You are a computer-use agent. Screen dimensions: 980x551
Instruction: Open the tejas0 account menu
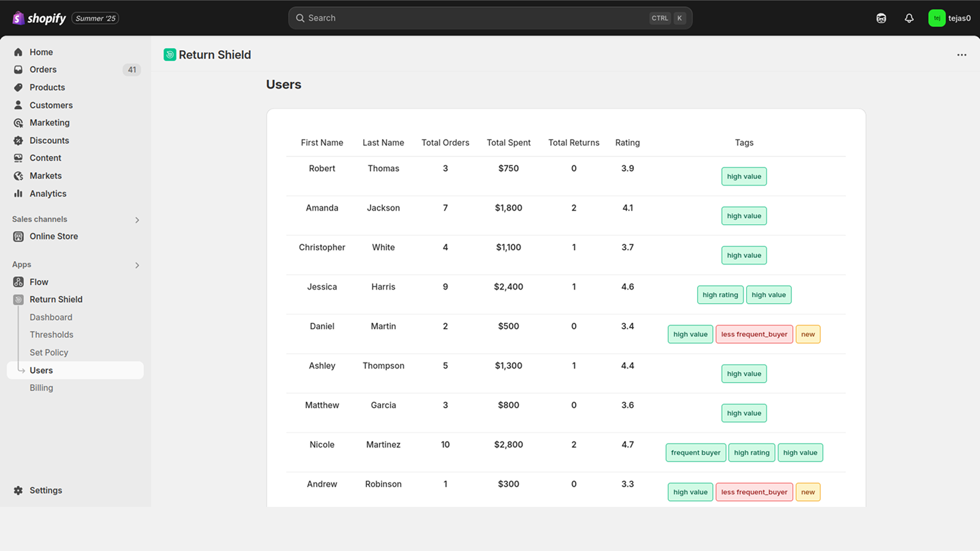pyautogui.click(x=949, y=18)
